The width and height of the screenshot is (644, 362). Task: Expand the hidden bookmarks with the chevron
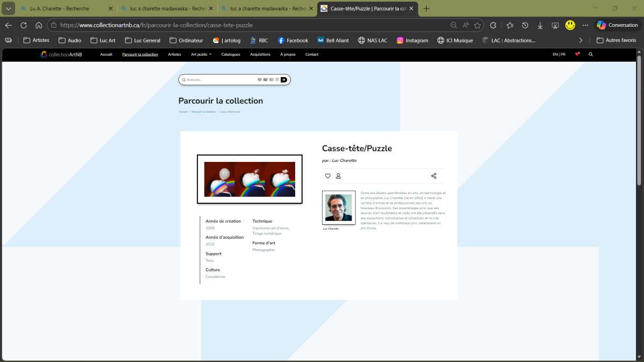pos(581,40)
